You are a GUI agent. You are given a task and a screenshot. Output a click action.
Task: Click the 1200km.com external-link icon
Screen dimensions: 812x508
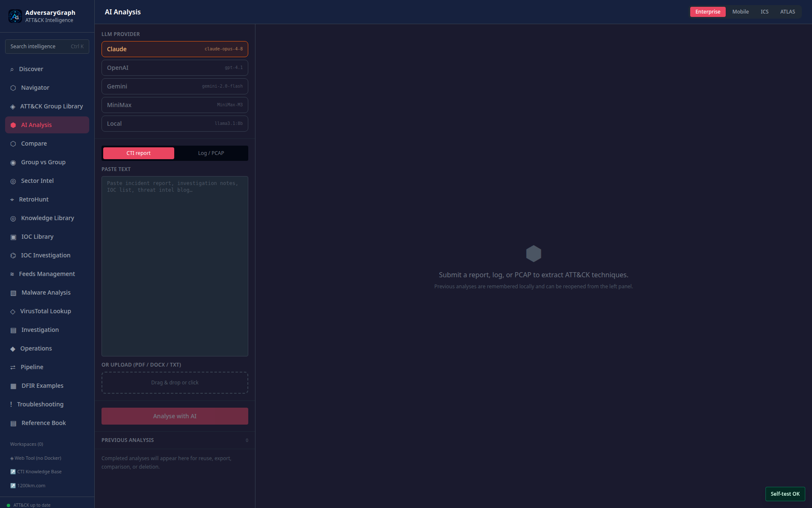coord(13,486)
